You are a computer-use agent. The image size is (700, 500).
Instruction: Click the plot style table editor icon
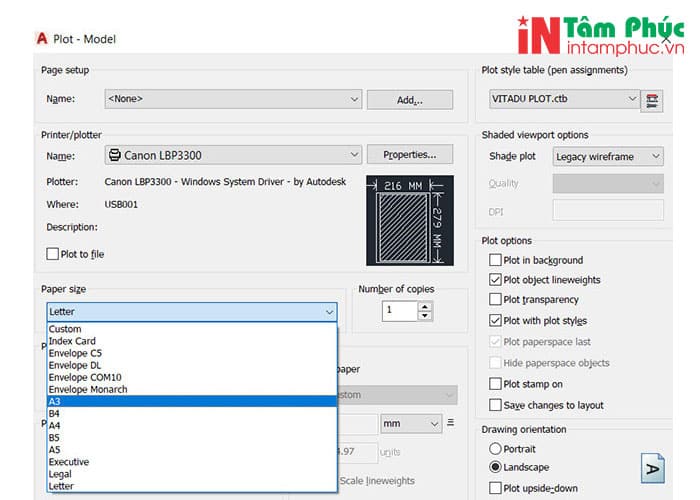point(653,99)
